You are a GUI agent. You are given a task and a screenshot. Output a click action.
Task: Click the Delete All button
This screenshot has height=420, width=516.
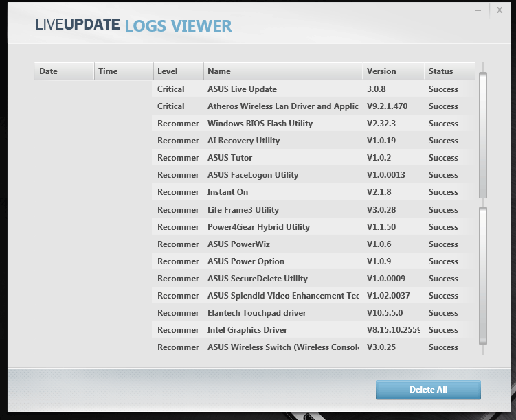pos(428,390)
